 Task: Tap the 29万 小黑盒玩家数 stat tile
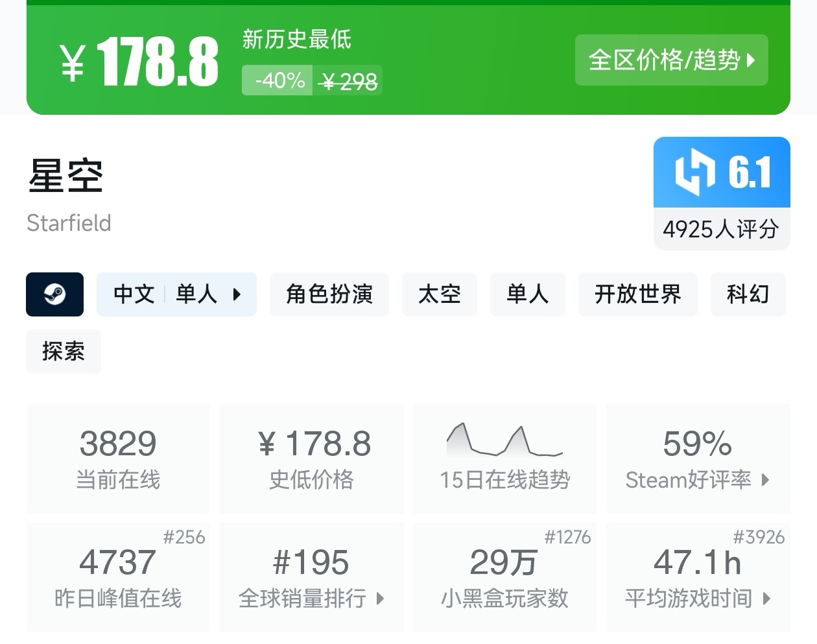[504, 577]
